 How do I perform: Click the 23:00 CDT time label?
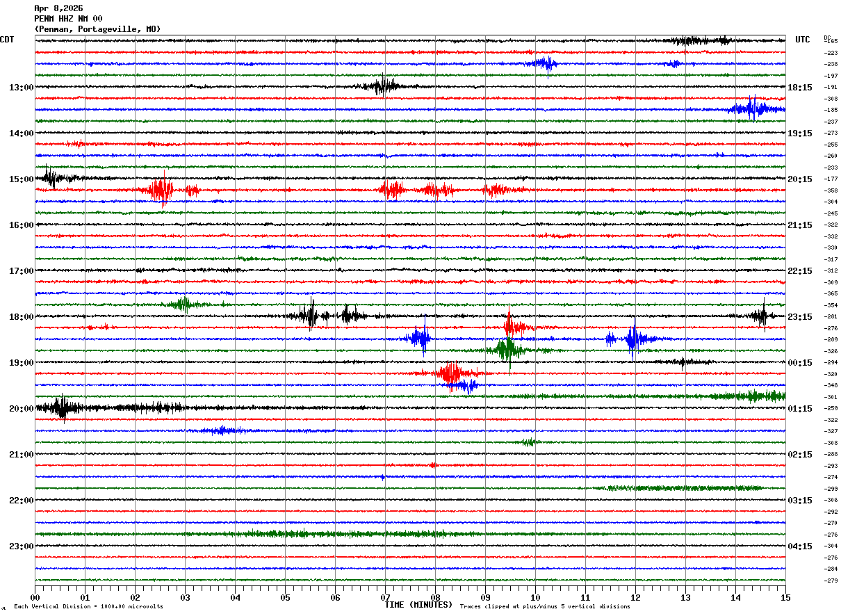point(21,546)
